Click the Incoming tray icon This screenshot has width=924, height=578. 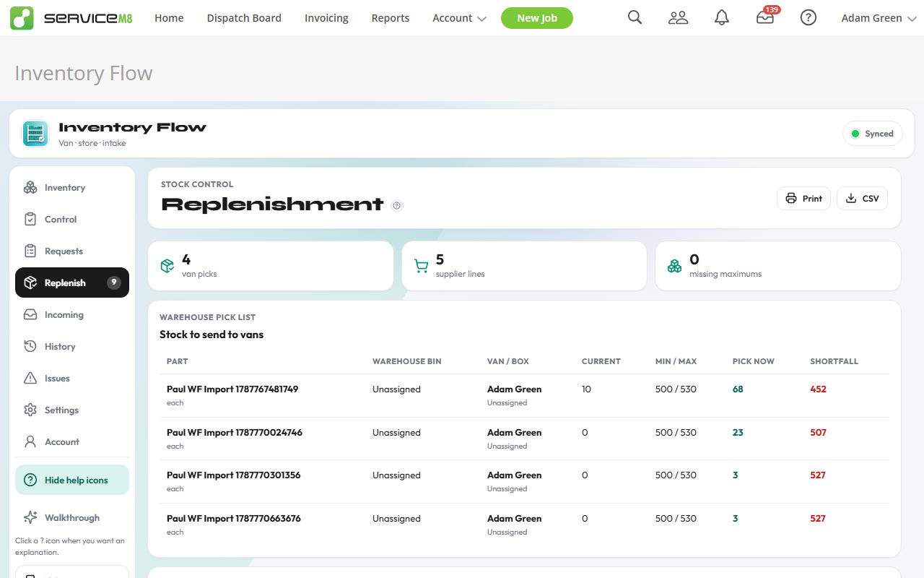30,315
